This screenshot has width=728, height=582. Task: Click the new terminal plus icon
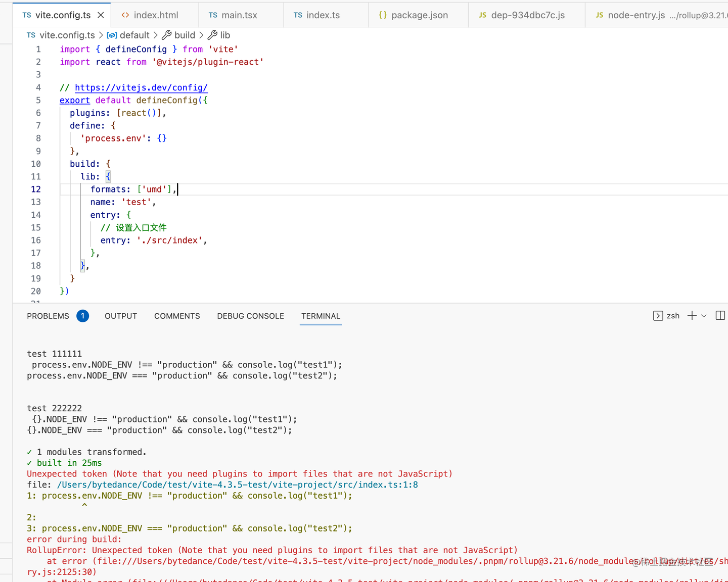click(x=692, y=316)
